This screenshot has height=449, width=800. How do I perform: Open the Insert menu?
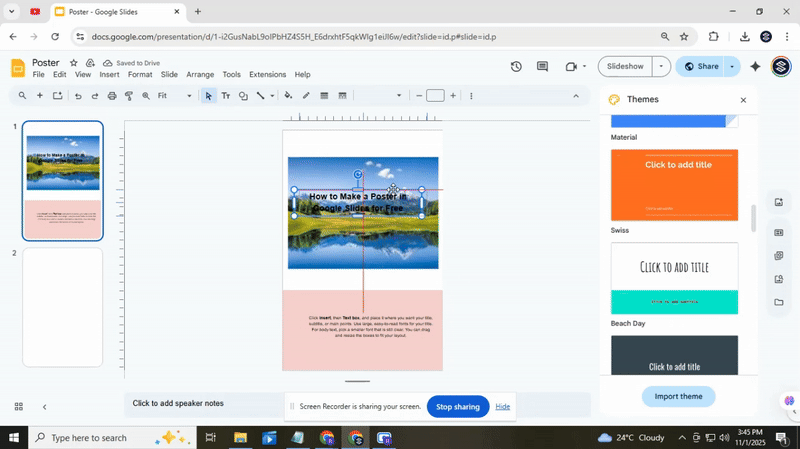[109, 75]
